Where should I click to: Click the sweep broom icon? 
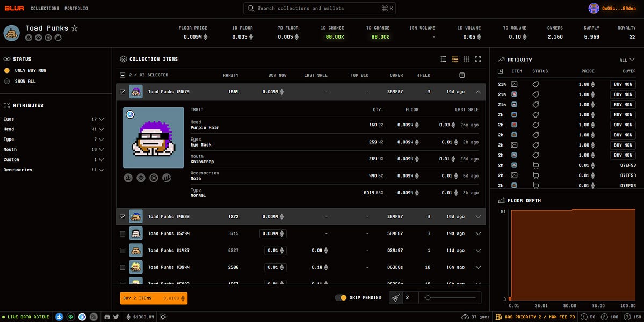[396, 298]
